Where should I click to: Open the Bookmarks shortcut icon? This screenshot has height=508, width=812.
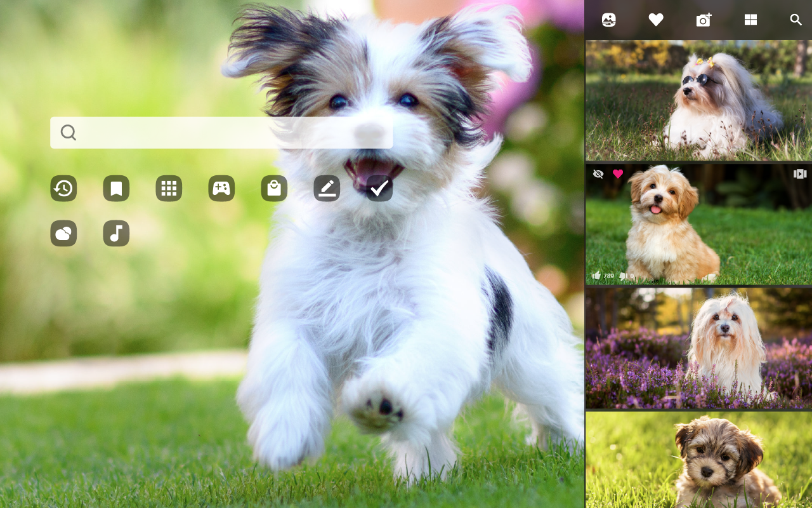pyautogui.click(x=116, y=189)
